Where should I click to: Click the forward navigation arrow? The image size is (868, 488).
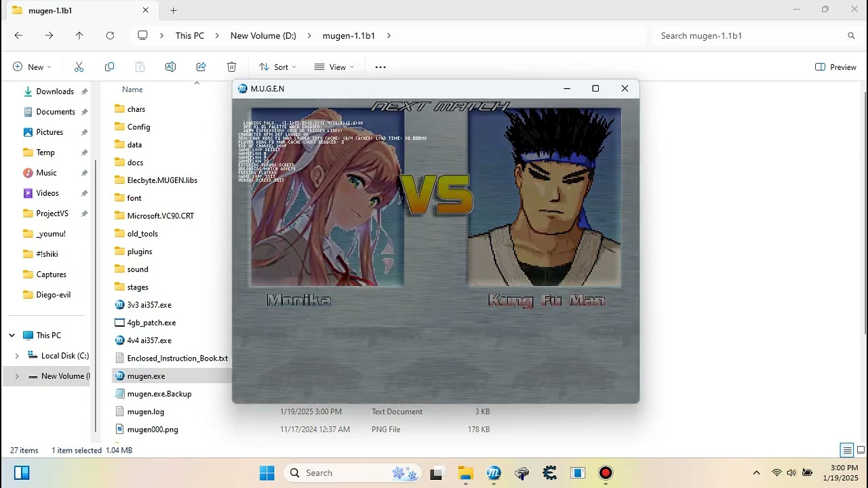pos(49,35)
